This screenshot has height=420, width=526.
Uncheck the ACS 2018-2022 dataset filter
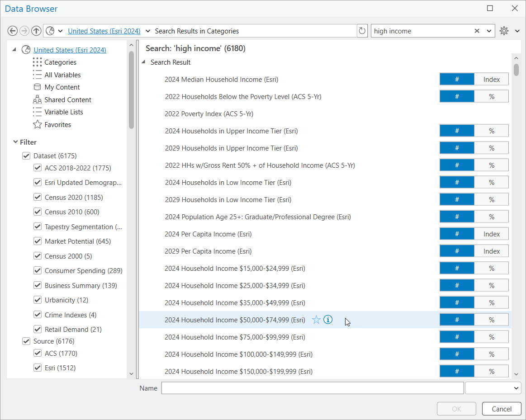click(x=37, y=168)
